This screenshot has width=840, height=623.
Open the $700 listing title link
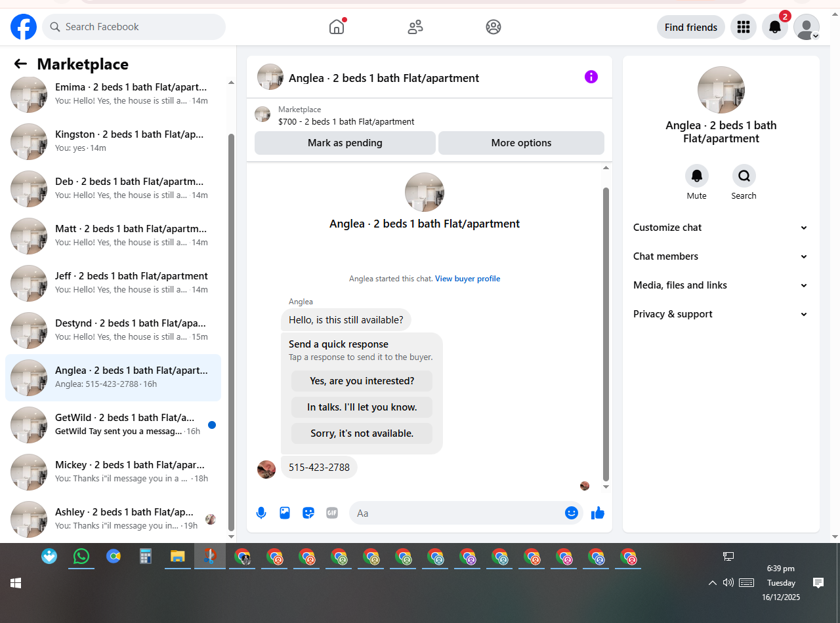[x=346, y=121]
